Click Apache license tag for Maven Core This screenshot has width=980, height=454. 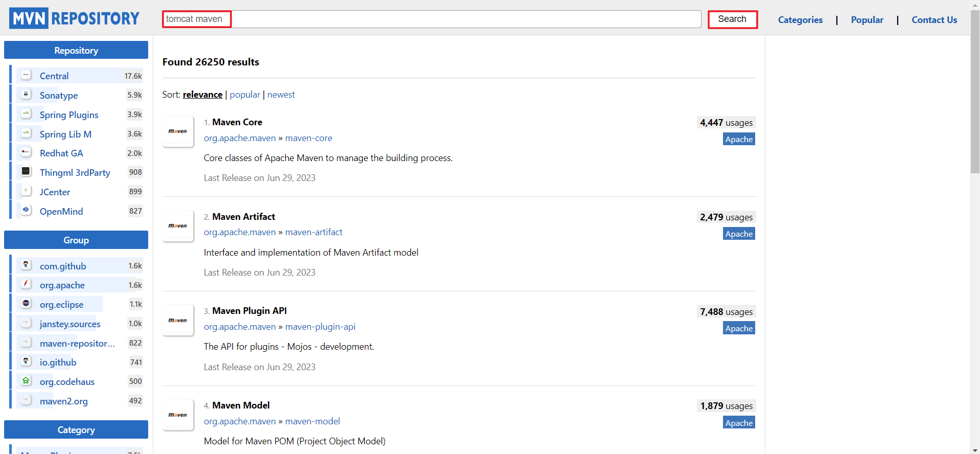(x=739, y=139)
